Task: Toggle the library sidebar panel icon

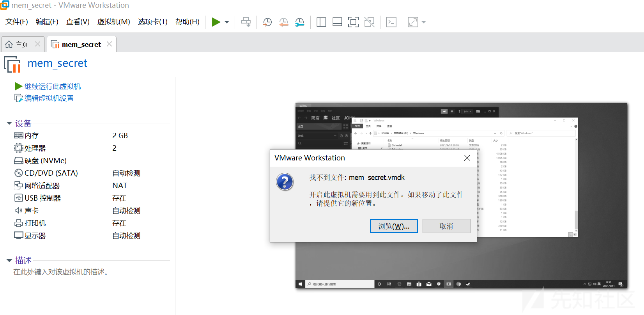Action: coord(321,22)
